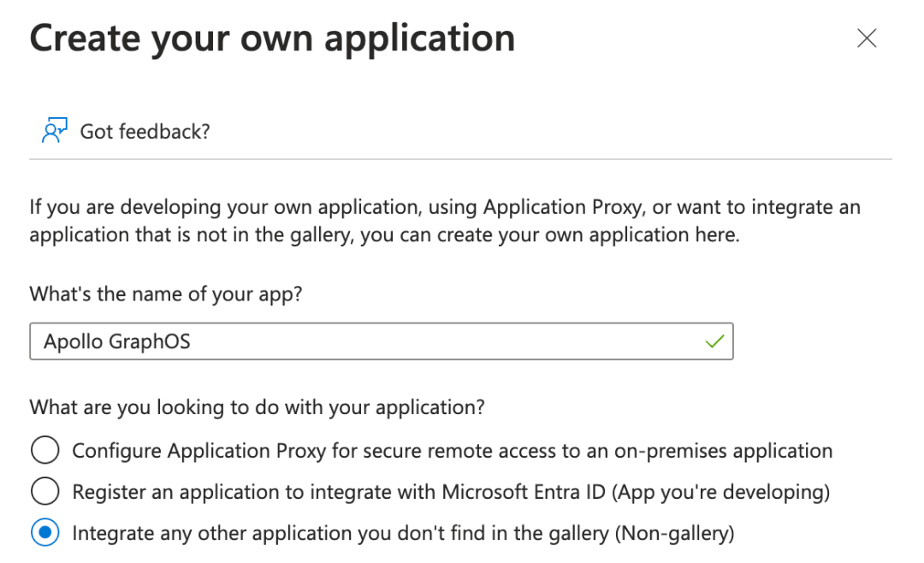Select the Configure Application Proxy radio button
The width and height of the screenshot is (924, 563).
(x=44, y=450)
